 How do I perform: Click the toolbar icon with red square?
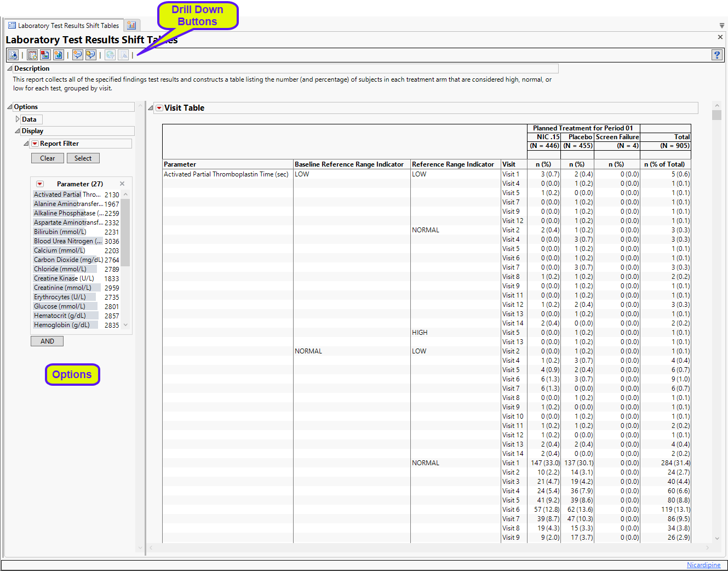[x=45, y=55]
